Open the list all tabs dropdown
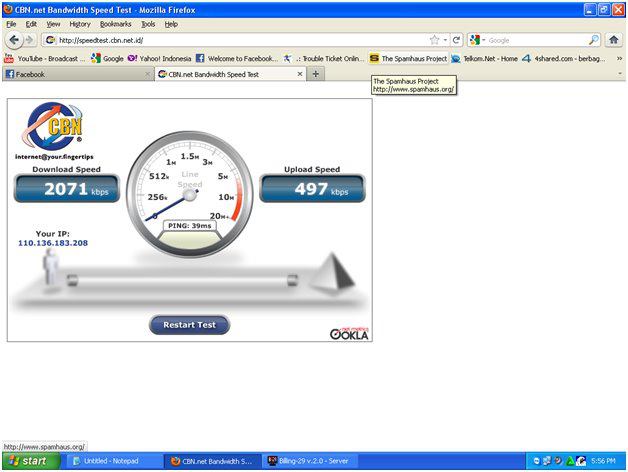The width and height of the screenshot is (628, 472). click(620, 74)
